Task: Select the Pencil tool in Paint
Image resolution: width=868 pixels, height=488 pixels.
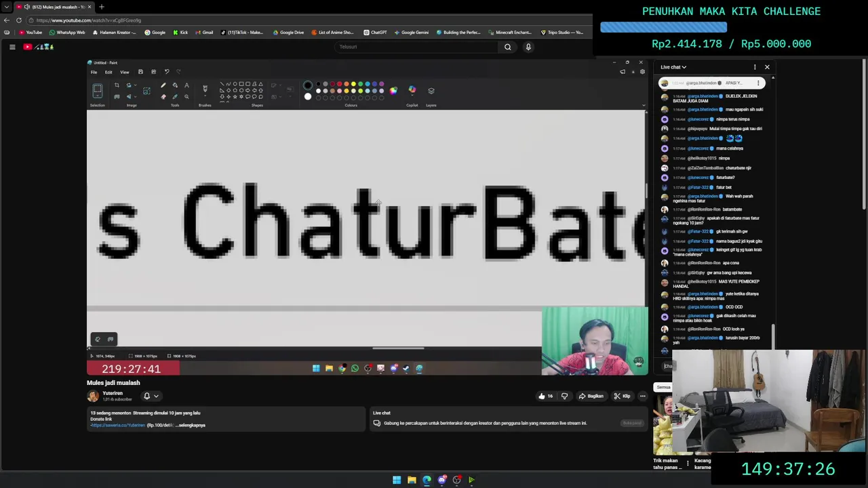Action: pyautogui.click(x=163, y=85)
